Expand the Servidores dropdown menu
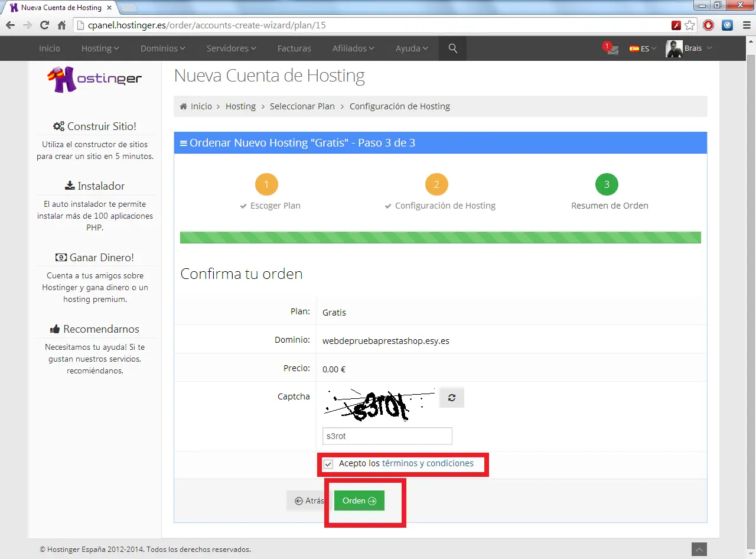The image size is (756, 559). pyautogui.click(x=232, y=48)
